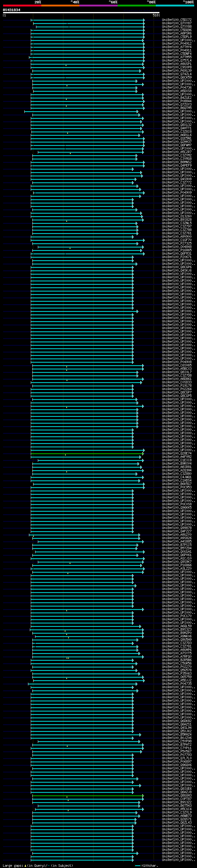Select the UniRef100_A1CJ10 label
Image resolution: width=197 pixels, height=868 pixels.
click(x=177, y=559)
